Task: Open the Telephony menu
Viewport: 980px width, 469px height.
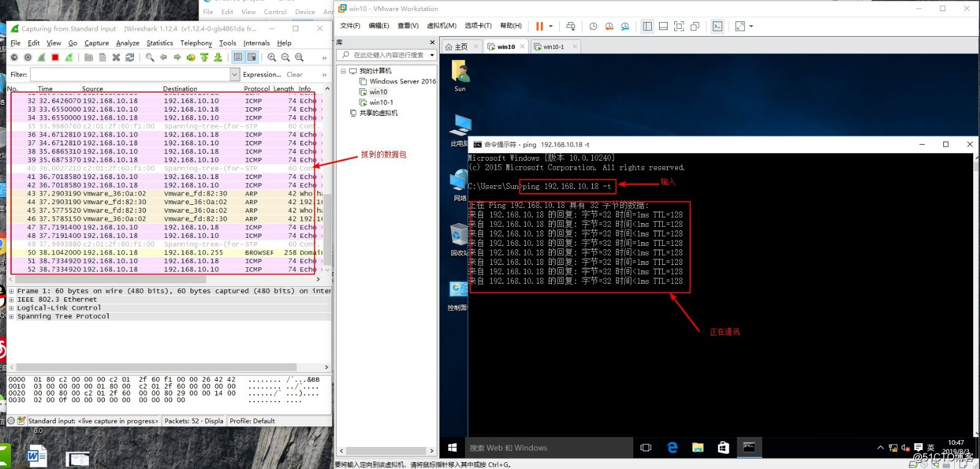Action: click(196, 43)
